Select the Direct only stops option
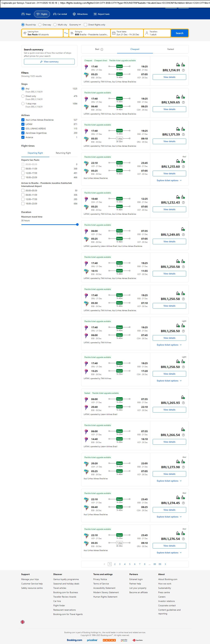Screen dimensions: 210x644 coord(23,96)
